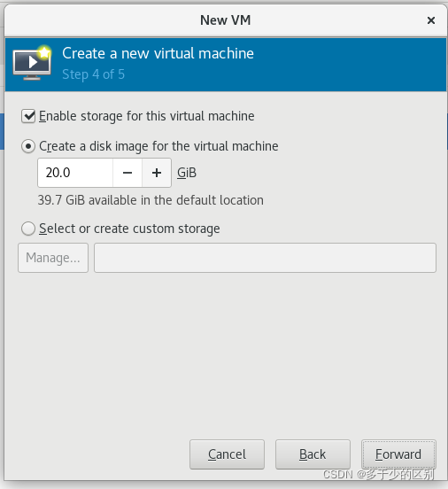Click the Enable storage label text
448x489 pixels.
coord(146,116)
